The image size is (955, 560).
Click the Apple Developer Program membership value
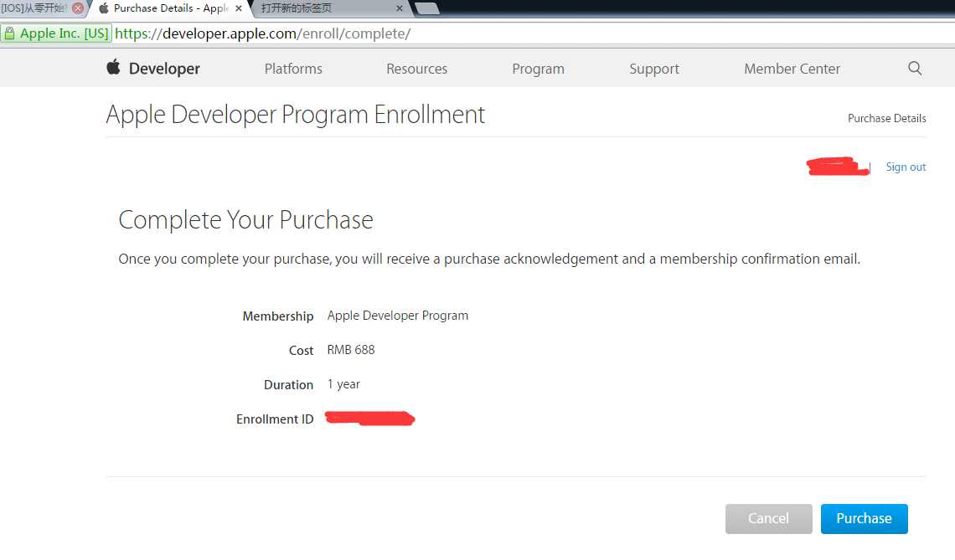[398, 316]
